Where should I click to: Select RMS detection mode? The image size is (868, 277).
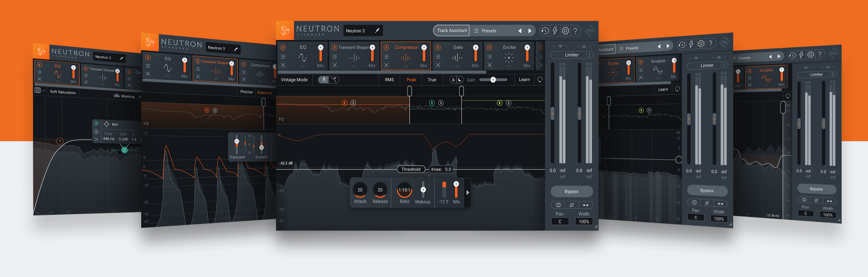(389, 80)
